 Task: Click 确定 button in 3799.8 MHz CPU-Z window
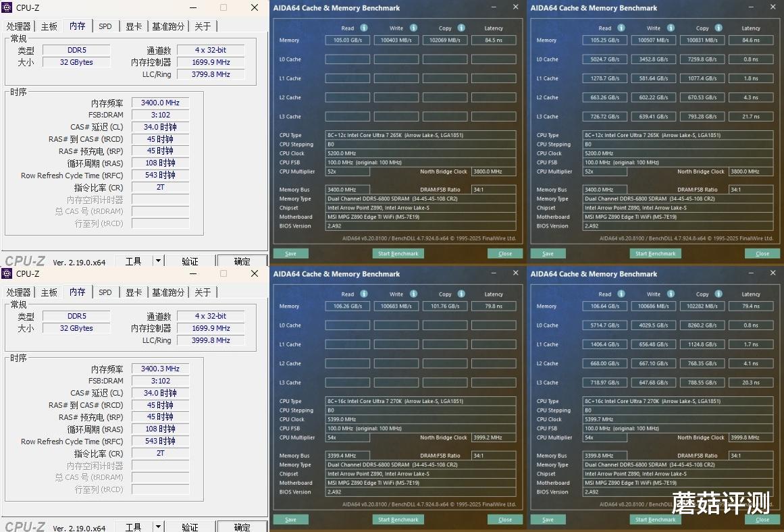point(242,261)
